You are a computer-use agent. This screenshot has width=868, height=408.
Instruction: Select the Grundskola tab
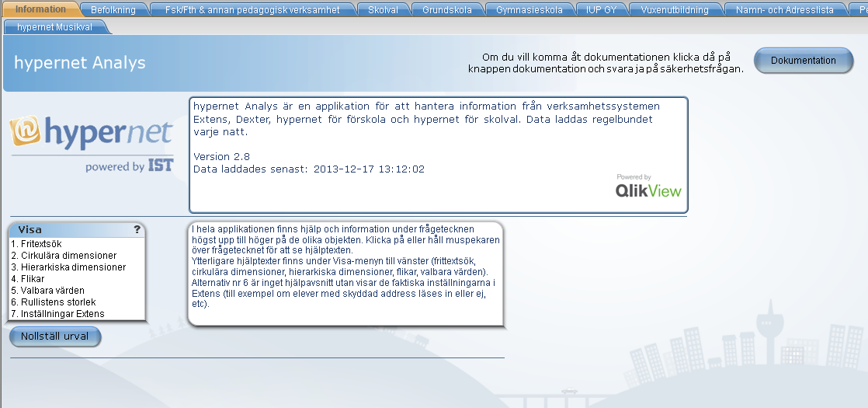[x=447, y=10]
